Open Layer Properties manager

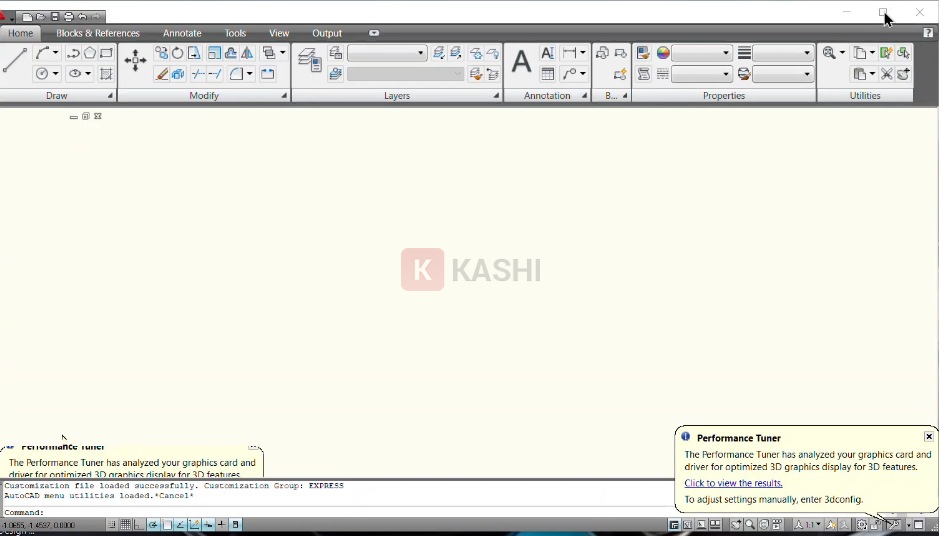click(310, 60)
